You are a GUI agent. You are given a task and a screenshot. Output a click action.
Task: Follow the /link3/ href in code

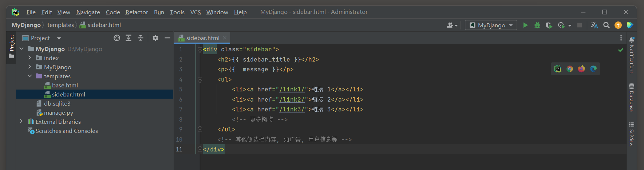click(x=292, y=110)
